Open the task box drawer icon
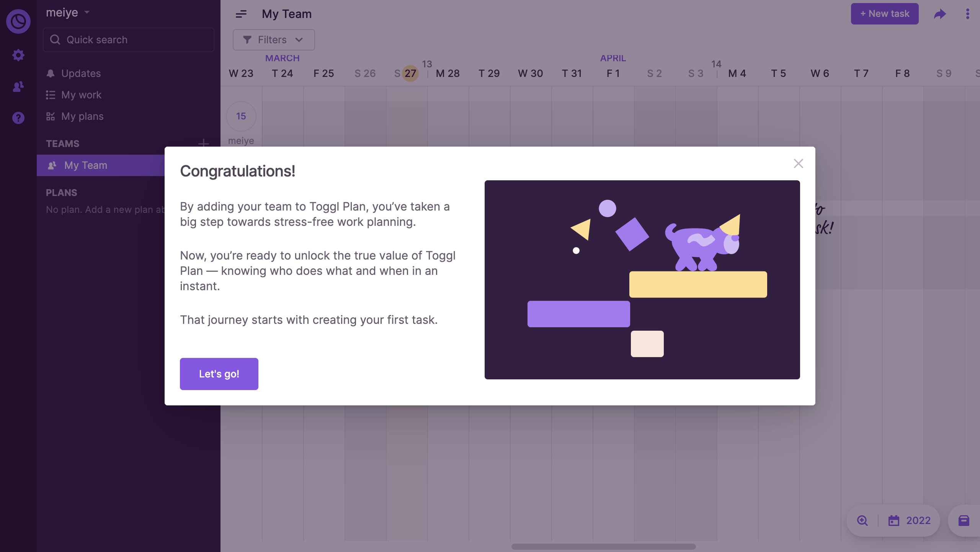 pyautogui.click(x=964, y=521)
